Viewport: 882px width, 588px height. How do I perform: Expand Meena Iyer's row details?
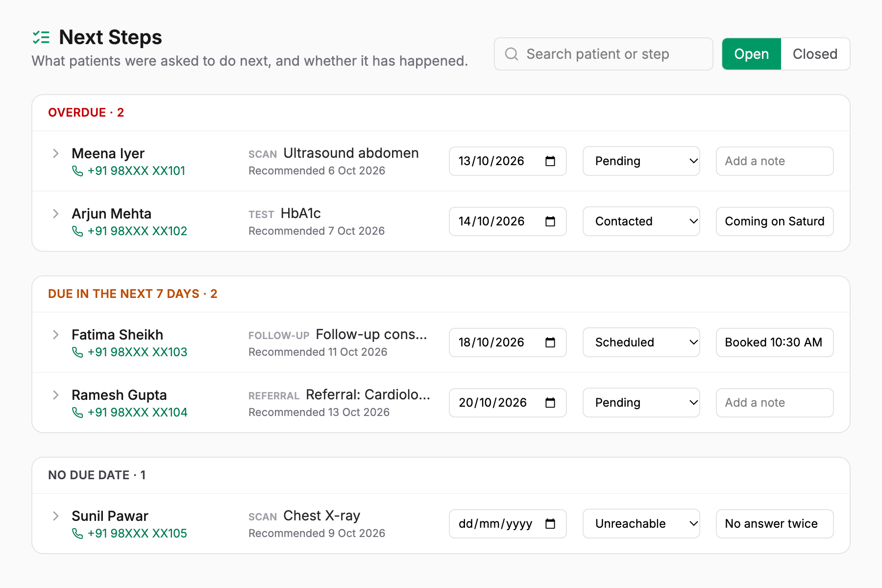[56, 153]
